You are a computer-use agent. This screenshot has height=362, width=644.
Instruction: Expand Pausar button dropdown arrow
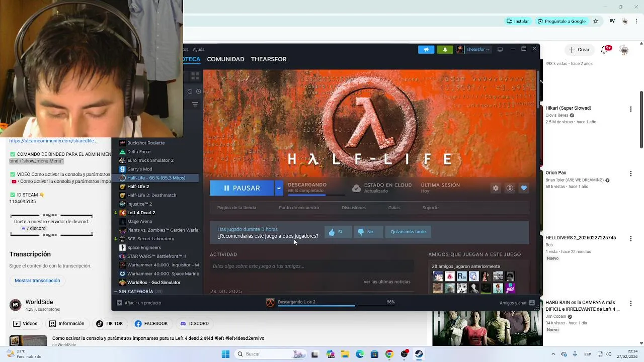(x=278, y=188)
